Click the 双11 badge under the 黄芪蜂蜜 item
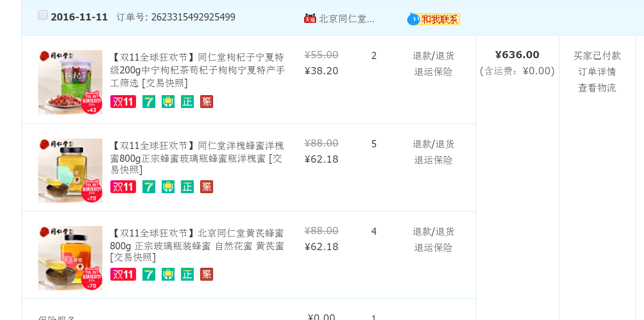 click(x=123, y=274)
